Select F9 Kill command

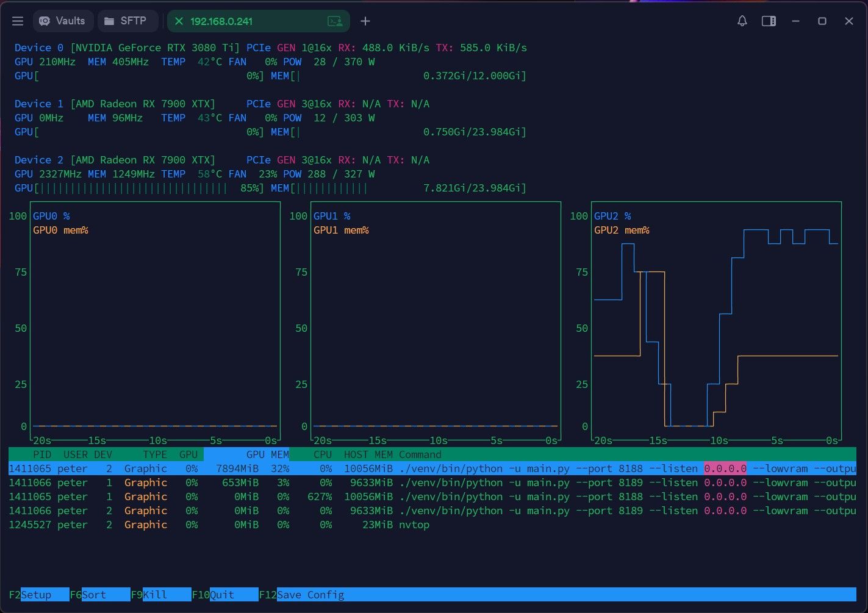tap(161, 595)
